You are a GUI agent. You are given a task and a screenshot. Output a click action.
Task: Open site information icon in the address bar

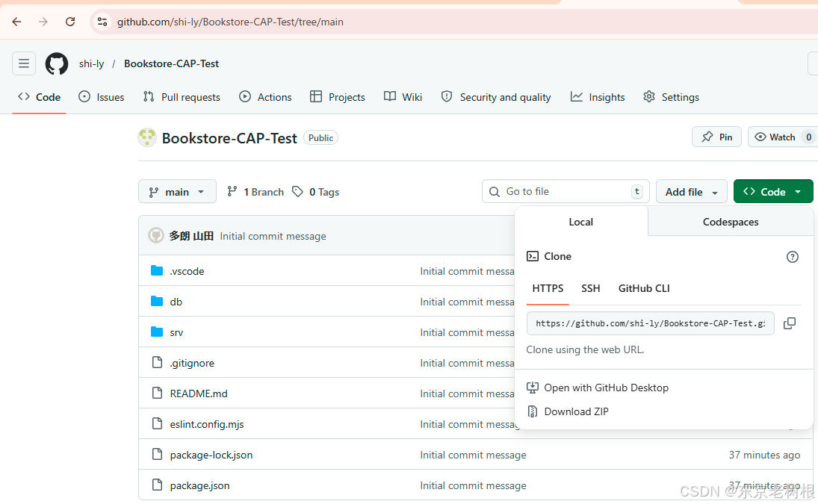pyautogui.click(x=102, y=22)
